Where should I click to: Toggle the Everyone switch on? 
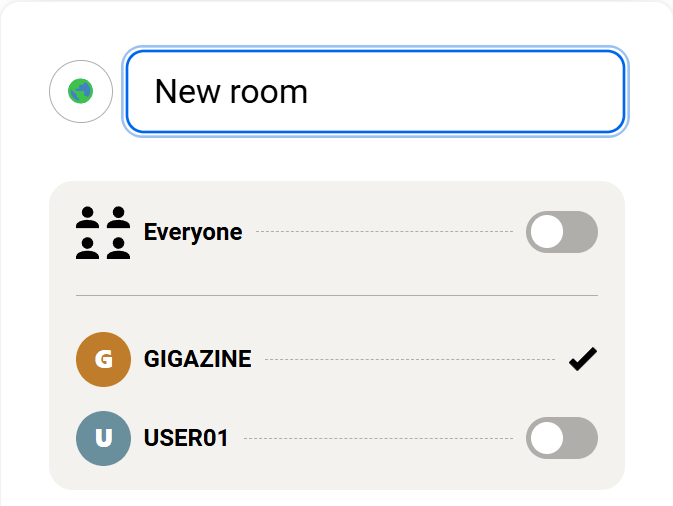coord(561,232)
